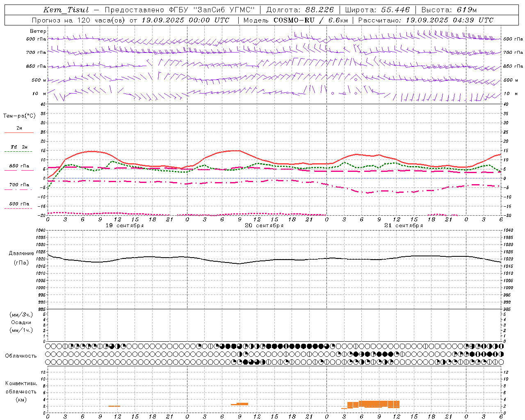The height and width of the screenshot is (420, 525).
Task: Click the Облачность row label
Action: [21, 356]
